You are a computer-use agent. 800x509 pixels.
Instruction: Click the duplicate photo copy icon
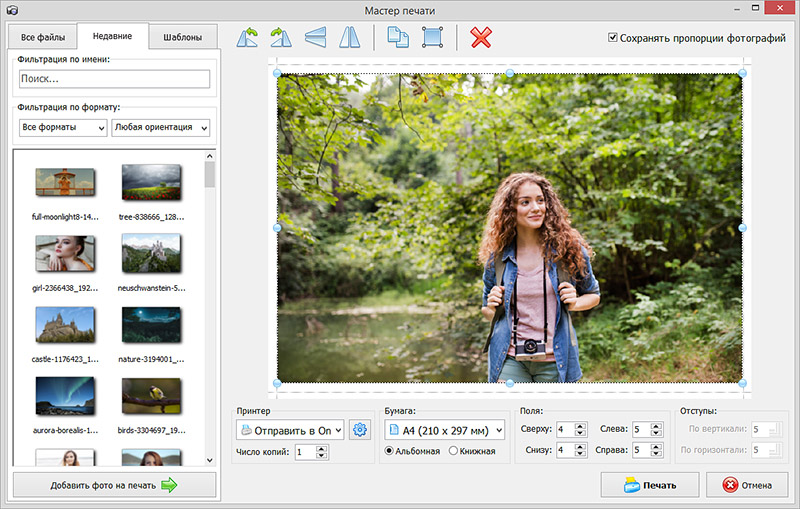(397, 38)
